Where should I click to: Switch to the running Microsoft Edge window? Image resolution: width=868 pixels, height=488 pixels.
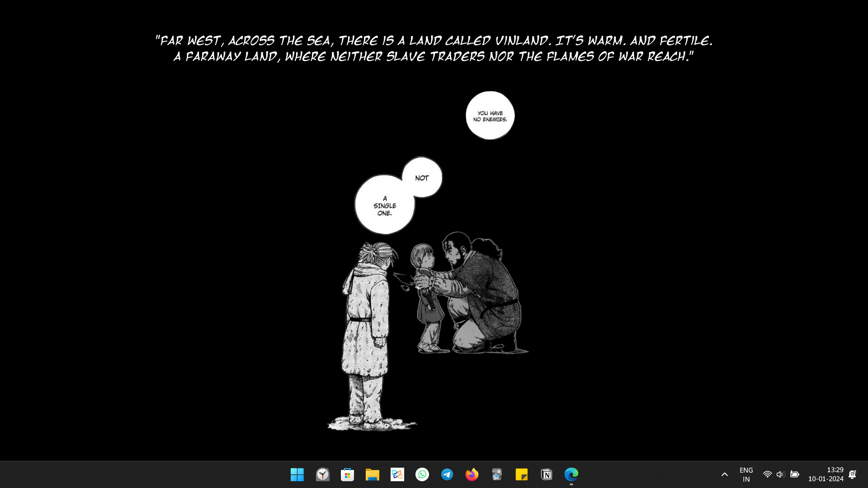tap(571, 475)
